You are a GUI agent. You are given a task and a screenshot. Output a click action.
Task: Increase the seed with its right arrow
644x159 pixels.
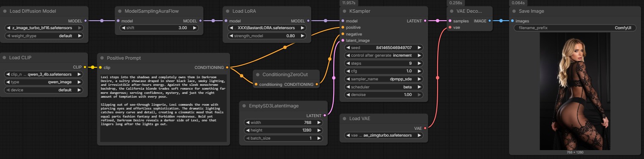click(419, 48)
